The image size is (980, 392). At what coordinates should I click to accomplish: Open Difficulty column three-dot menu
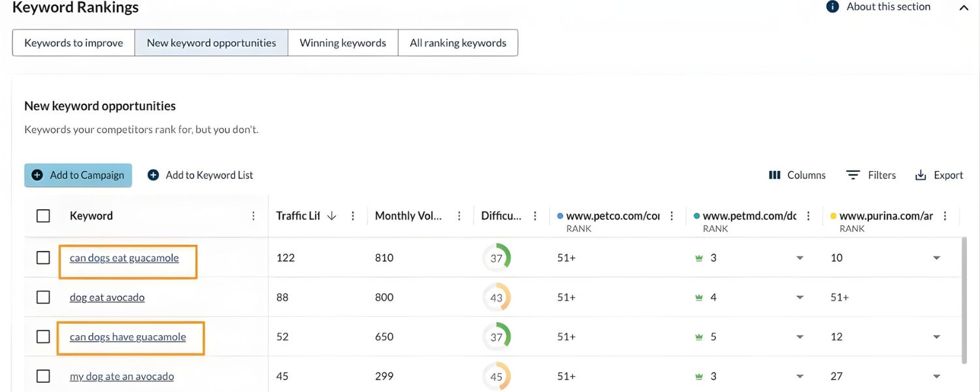coord(535,216)
